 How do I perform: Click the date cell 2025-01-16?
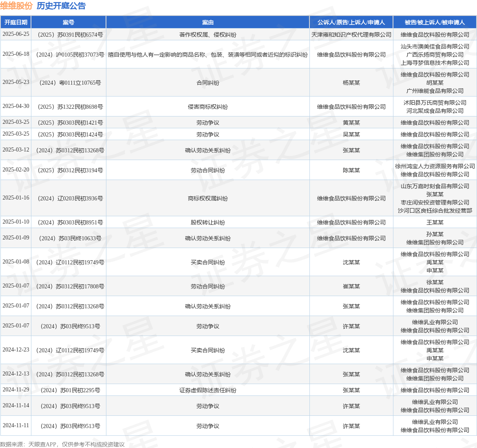16,198
